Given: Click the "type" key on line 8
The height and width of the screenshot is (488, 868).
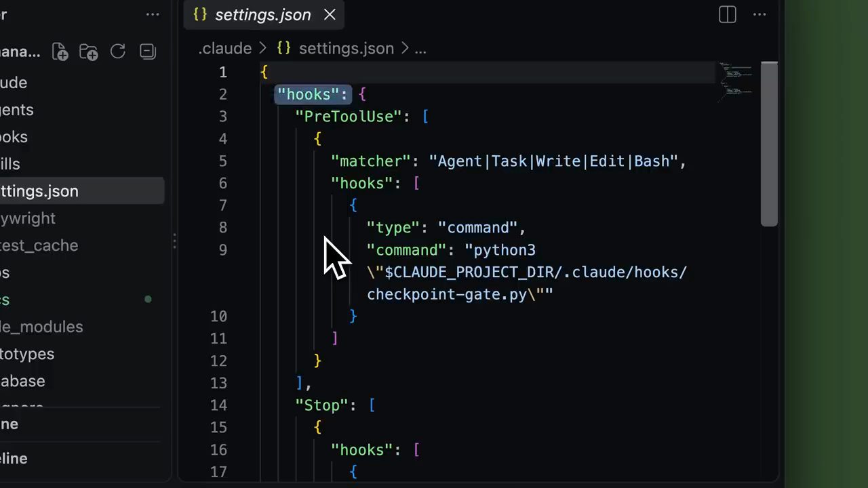Looking at the screenshot, I should pyautogui.click(x=393, y=228).
